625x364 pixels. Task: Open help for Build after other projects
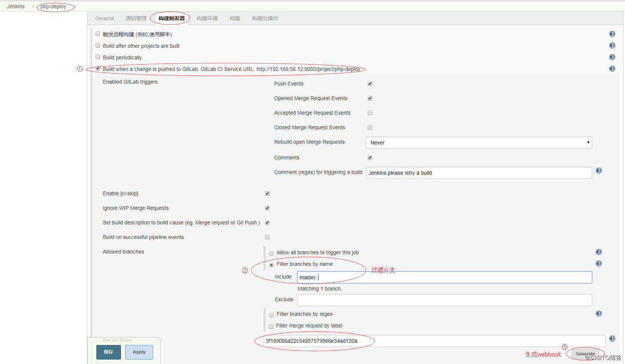click(x=612, y=46)
